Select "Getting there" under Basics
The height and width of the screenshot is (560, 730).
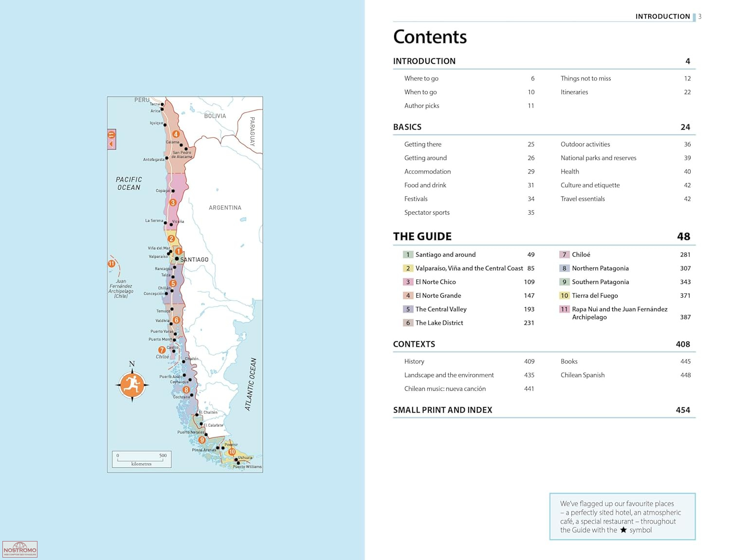[x=422, y=145]
